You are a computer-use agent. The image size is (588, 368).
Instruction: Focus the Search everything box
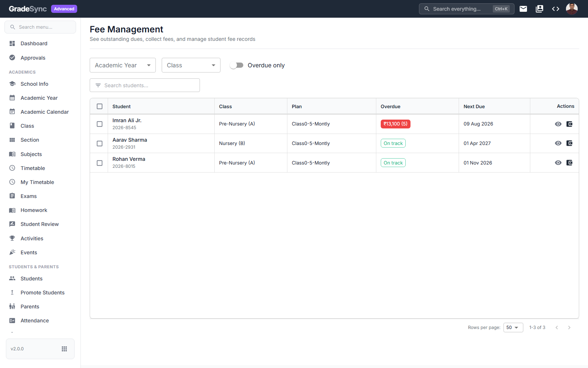pos(466,9)
